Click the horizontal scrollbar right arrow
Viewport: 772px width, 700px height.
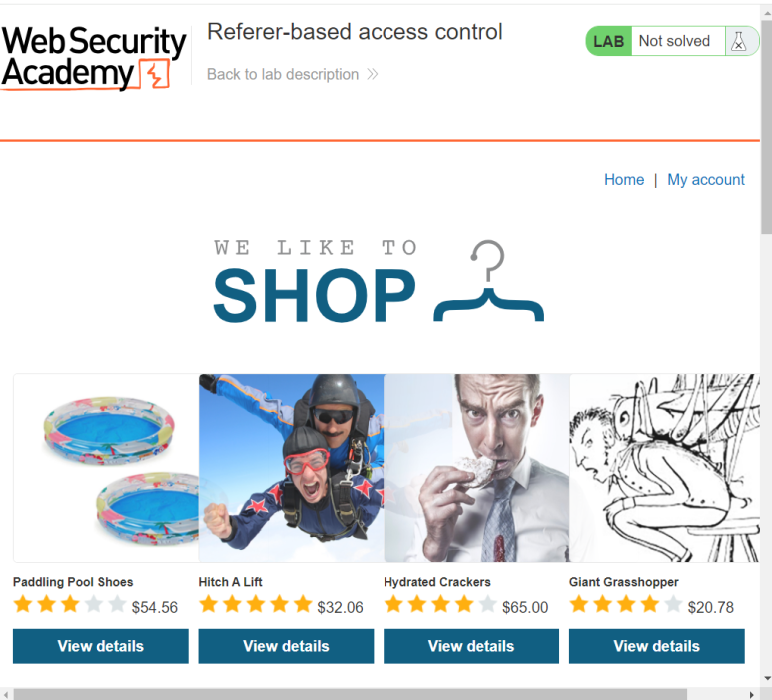coord(752,695)
